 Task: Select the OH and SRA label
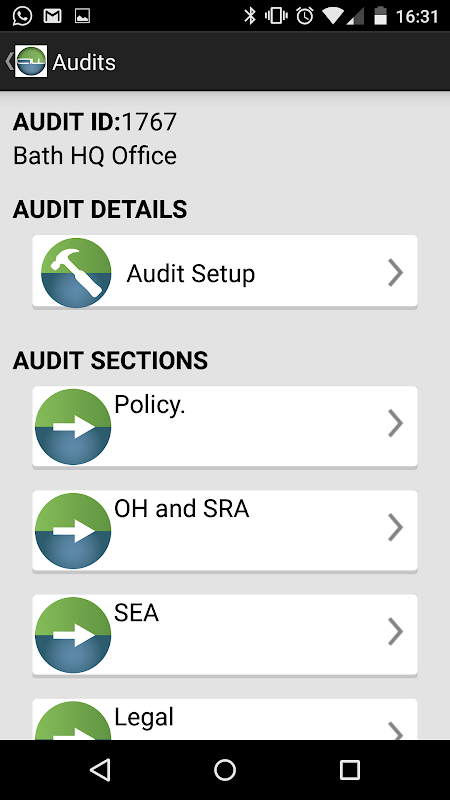(182, 509)
